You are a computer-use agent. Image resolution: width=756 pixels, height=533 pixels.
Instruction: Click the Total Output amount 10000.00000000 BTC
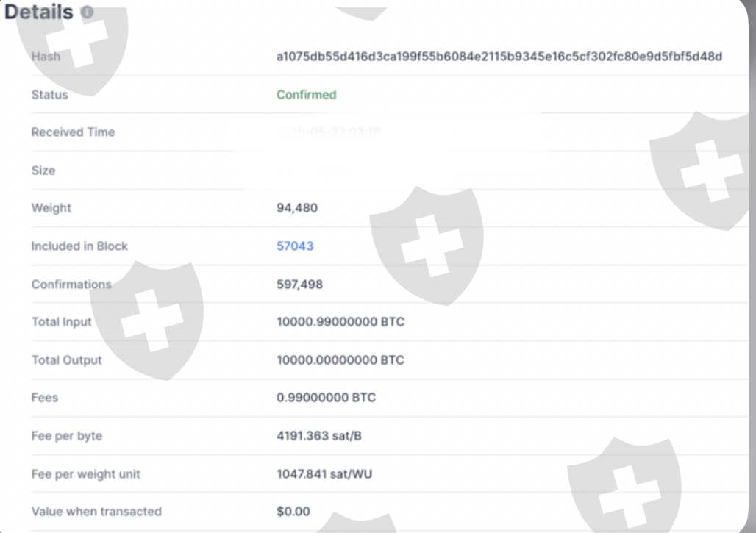[x=340, y=360]
